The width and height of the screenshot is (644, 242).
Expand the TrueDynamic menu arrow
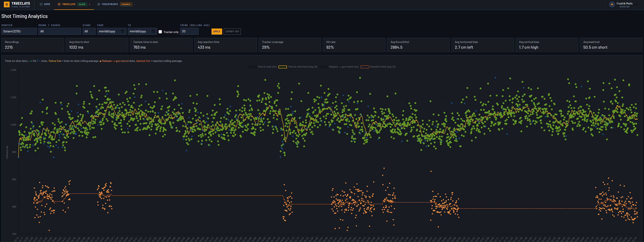pyautogui.click(x=135, y=4)
